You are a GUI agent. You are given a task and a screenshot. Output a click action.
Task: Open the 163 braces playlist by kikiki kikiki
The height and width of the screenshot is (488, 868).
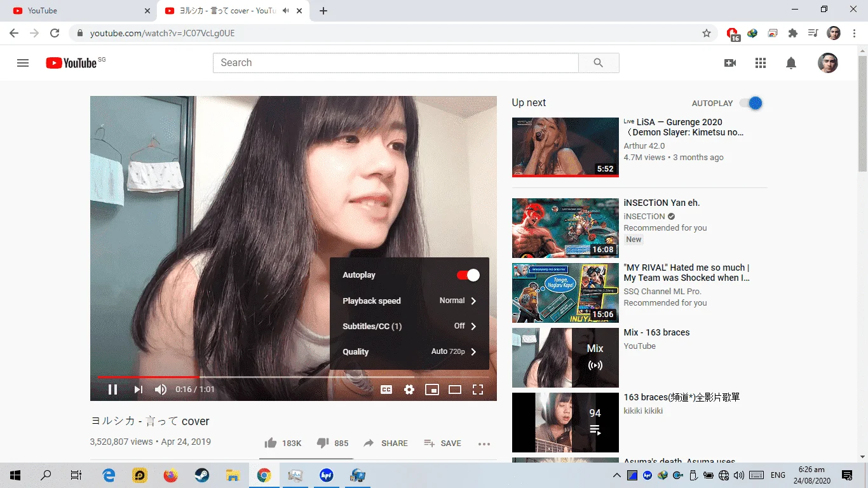681,397
